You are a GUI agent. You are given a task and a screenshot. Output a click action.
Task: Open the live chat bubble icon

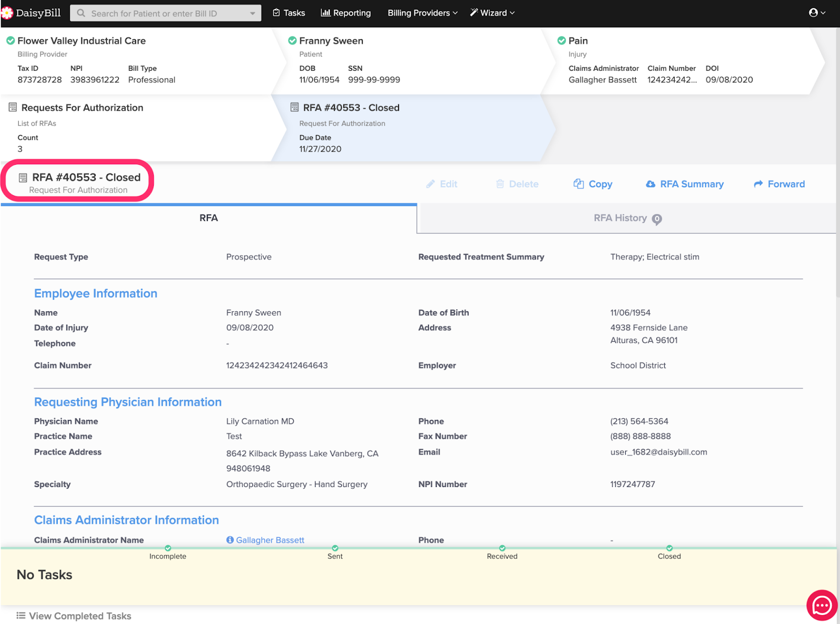pyautogui.click(x=821, y=606)
